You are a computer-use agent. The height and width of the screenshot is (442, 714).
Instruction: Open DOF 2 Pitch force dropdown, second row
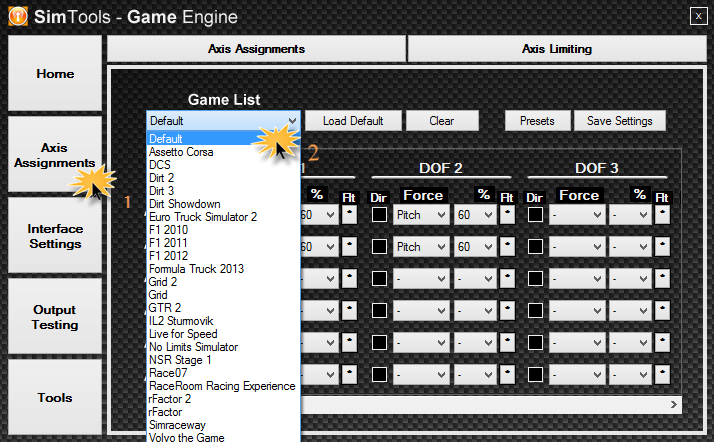tap(421, 247)
